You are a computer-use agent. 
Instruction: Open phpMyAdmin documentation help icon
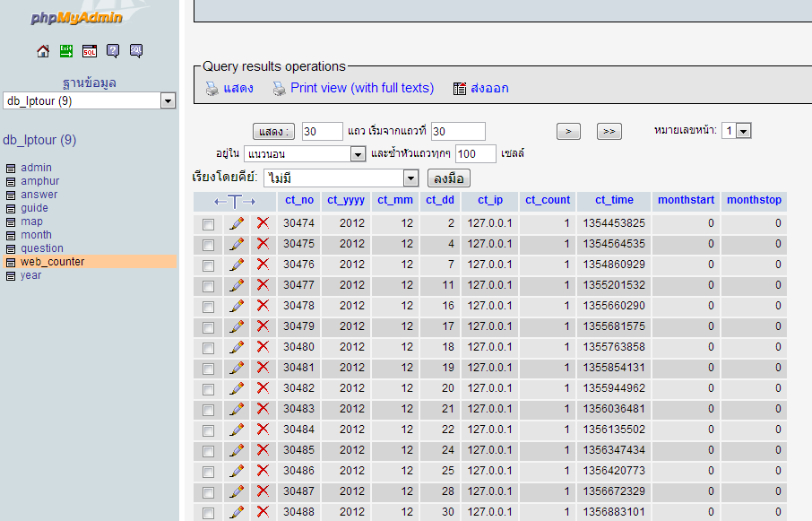(x=113, y=51)
